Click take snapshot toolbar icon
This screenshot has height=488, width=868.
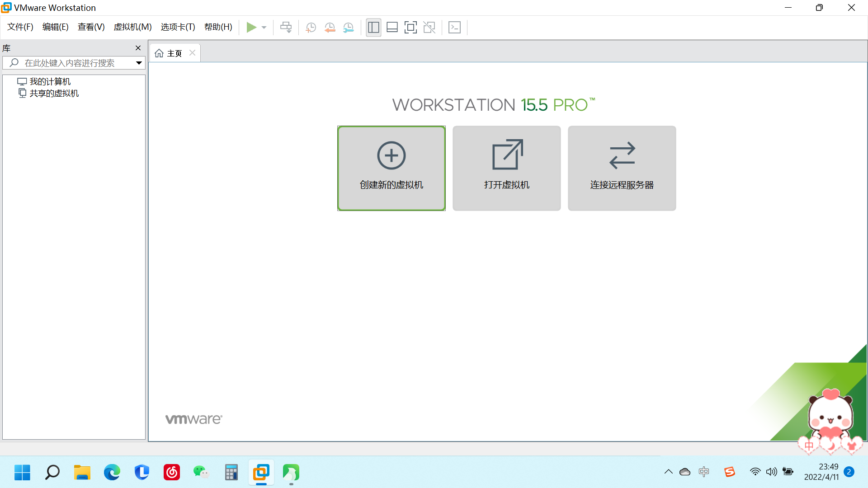pos(311,28)
